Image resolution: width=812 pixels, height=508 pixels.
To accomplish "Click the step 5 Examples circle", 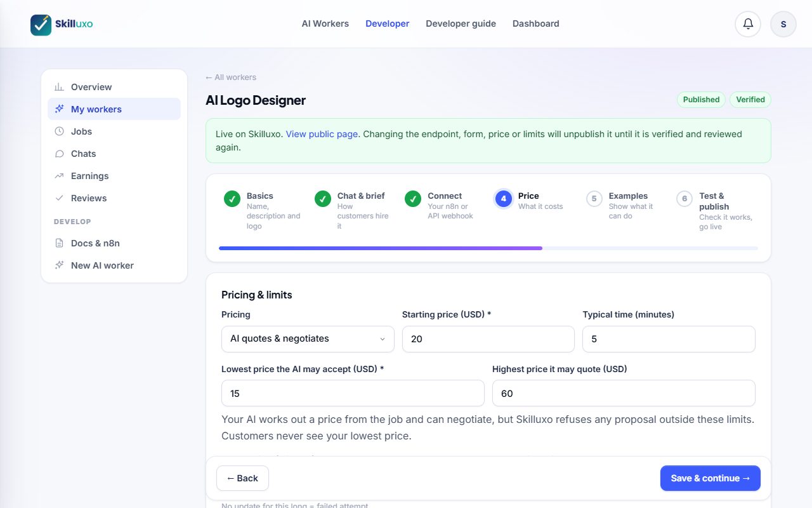I will [594, 199].
